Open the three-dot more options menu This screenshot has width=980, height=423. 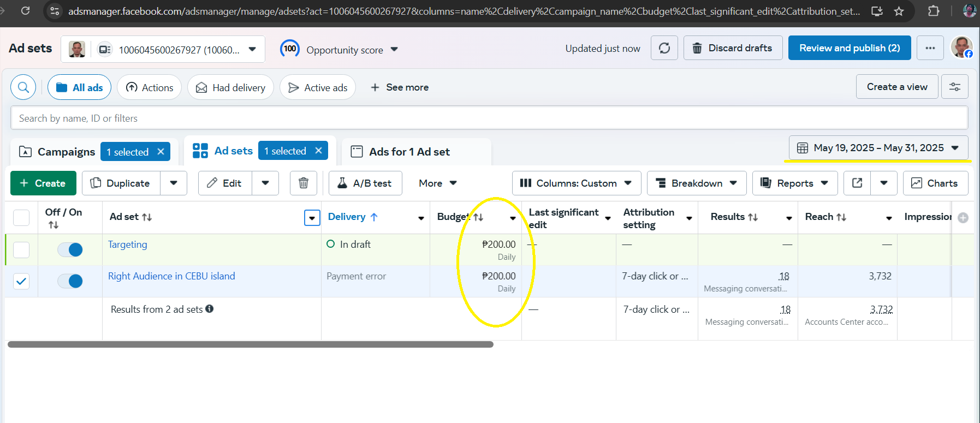point(930,48)
